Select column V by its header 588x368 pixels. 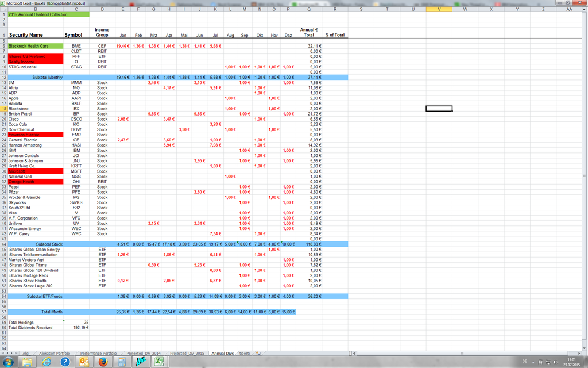pyautogui.click(x=439, y=9)
